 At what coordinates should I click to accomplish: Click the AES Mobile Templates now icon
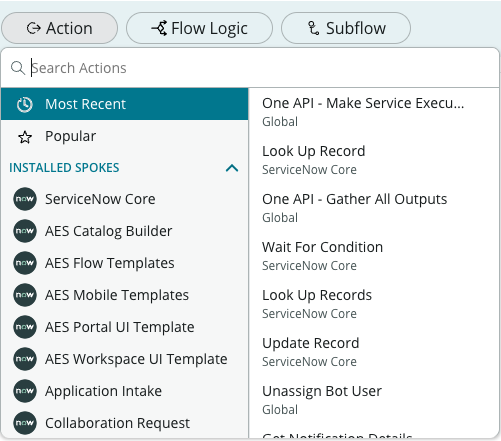(25, 295)
